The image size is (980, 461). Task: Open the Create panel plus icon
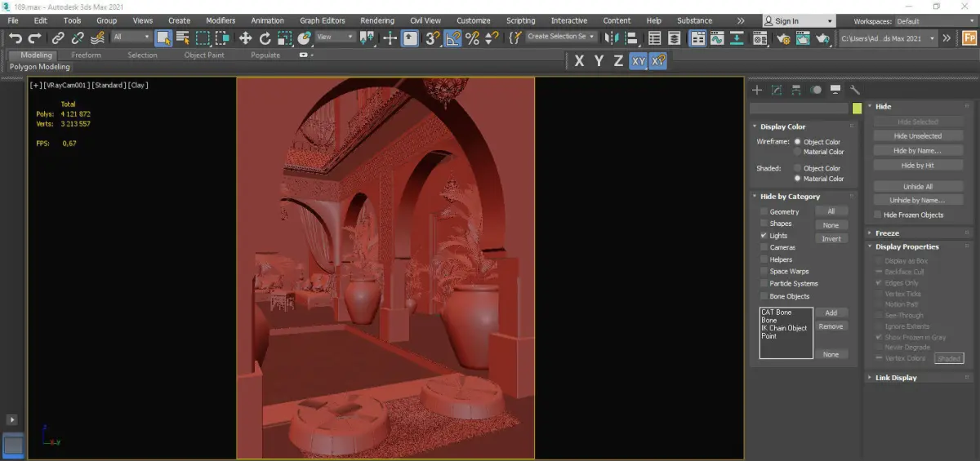[757, 90]
